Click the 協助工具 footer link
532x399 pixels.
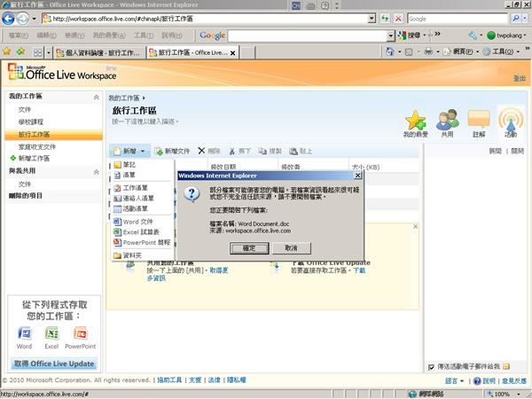[x=169, y=380]
